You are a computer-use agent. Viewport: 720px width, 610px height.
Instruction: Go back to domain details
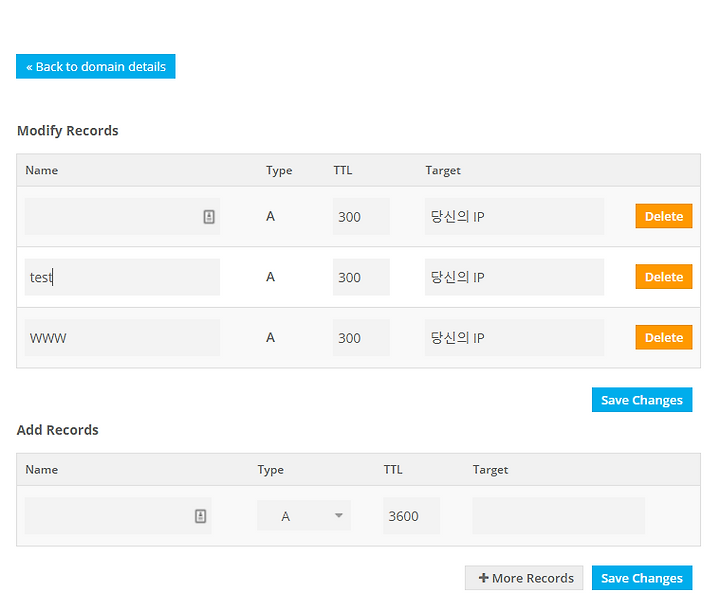pos(96,67)
